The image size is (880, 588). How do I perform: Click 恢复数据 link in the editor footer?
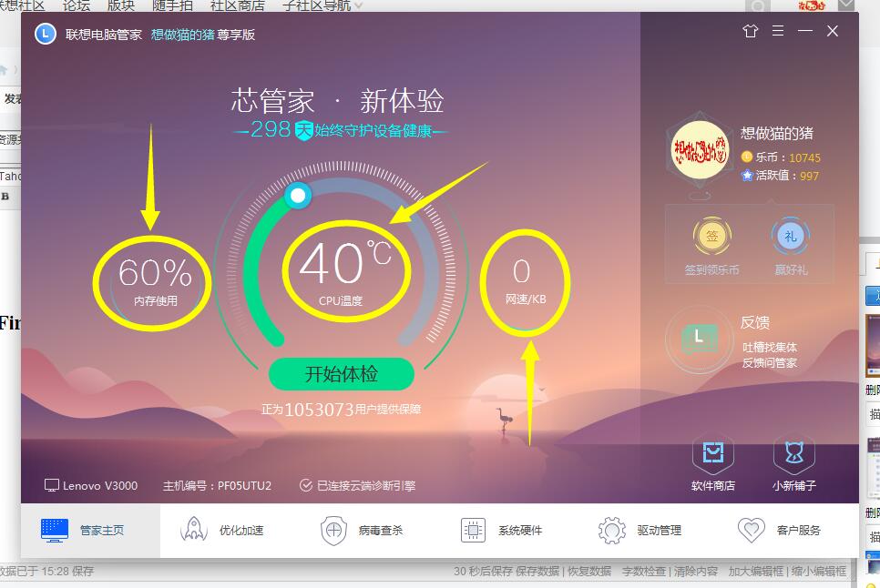[x=589, y=572]
